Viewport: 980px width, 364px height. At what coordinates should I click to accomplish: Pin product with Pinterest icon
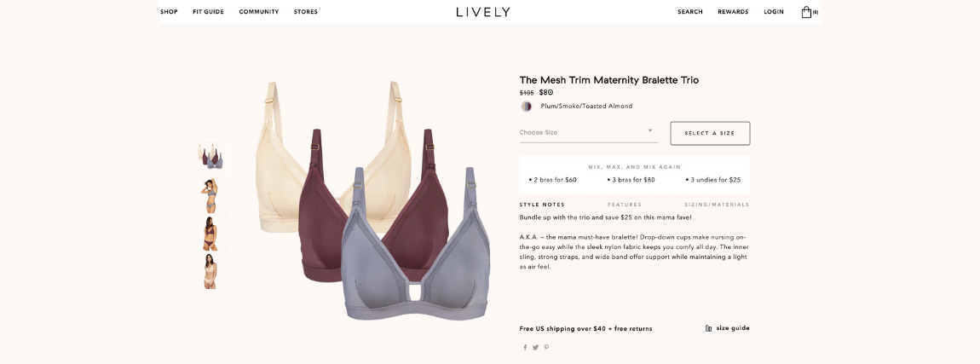pos(546,348)
